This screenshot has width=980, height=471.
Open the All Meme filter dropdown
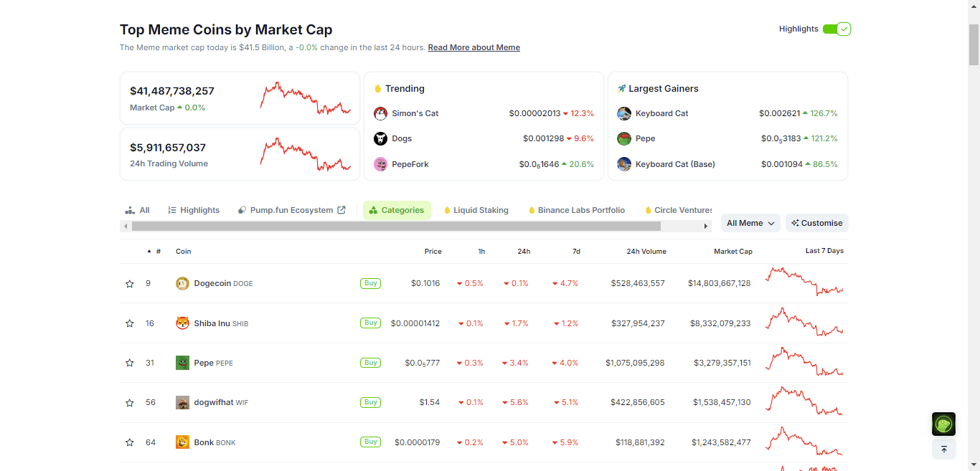(750, 223)
